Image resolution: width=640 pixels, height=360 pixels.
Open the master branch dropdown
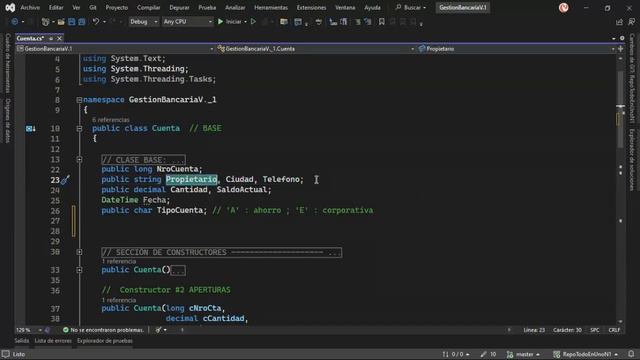(x=524, y=354)
